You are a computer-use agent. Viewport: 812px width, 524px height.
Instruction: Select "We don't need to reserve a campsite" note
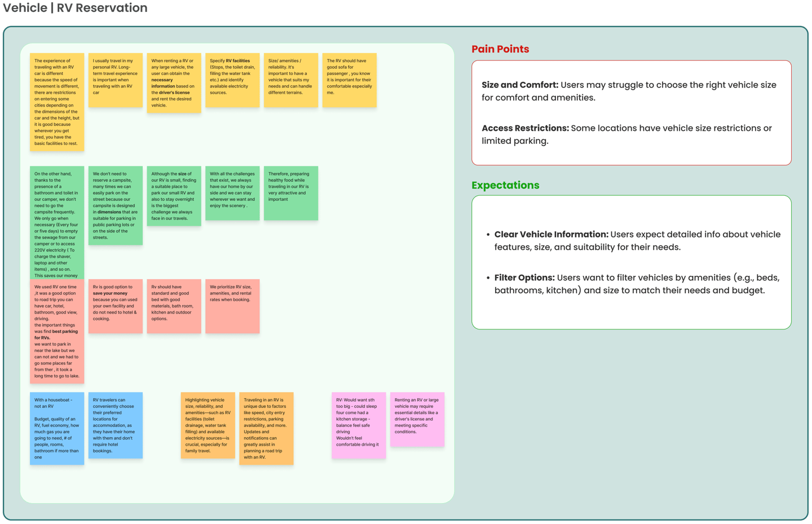116,205
